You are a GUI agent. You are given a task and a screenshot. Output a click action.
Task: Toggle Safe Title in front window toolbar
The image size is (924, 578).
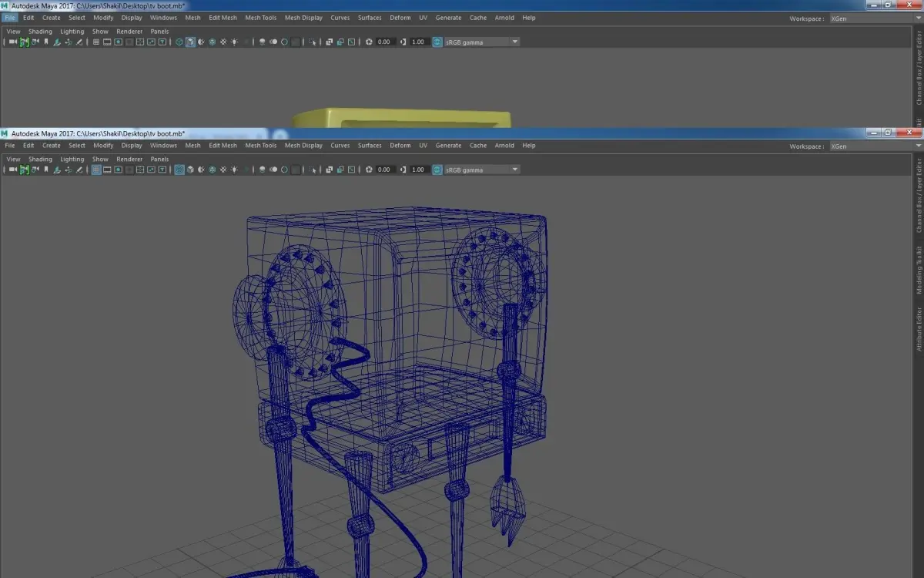pyautogui.click(x=162, y=170)
